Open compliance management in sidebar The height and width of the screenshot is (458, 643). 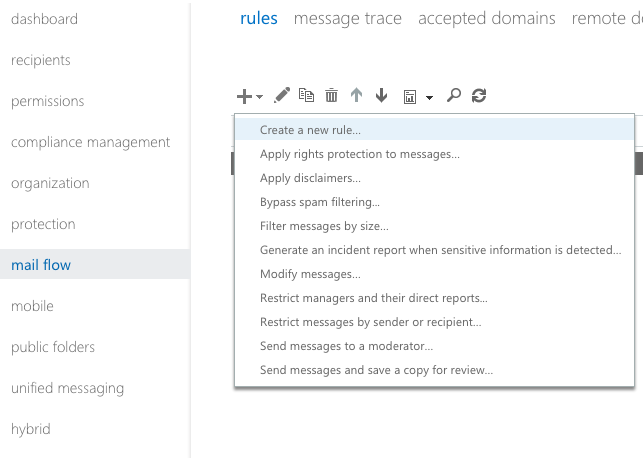coord(90,142)
